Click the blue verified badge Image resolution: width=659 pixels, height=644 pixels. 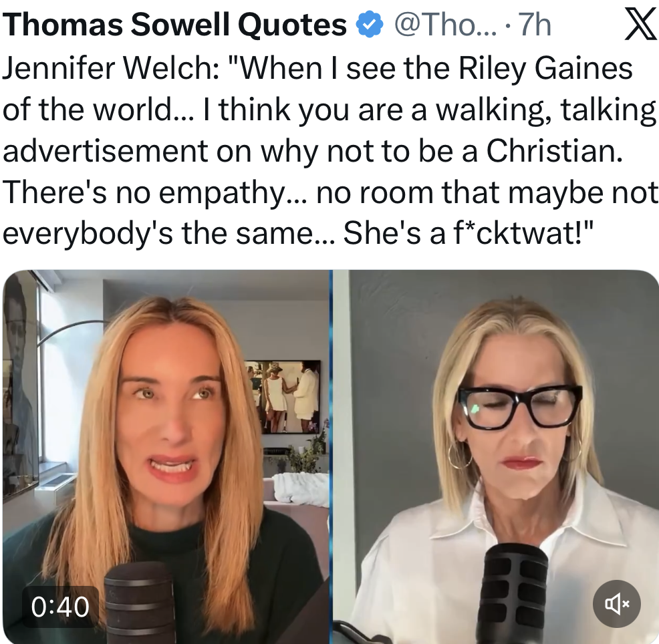(x=370, y=25)
